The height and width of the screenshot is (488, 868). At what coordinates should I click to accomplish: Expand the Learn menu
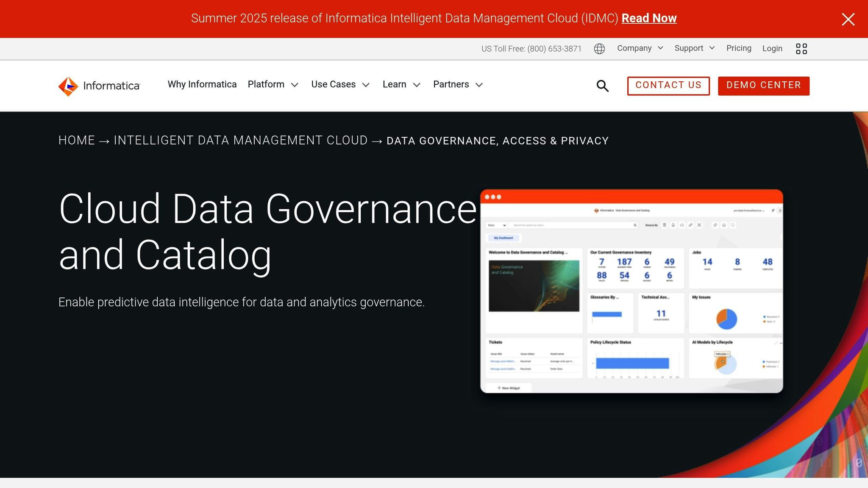401,84
